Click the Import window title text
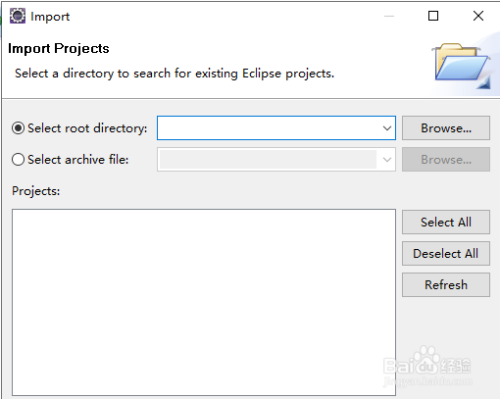 coord(50,17)
